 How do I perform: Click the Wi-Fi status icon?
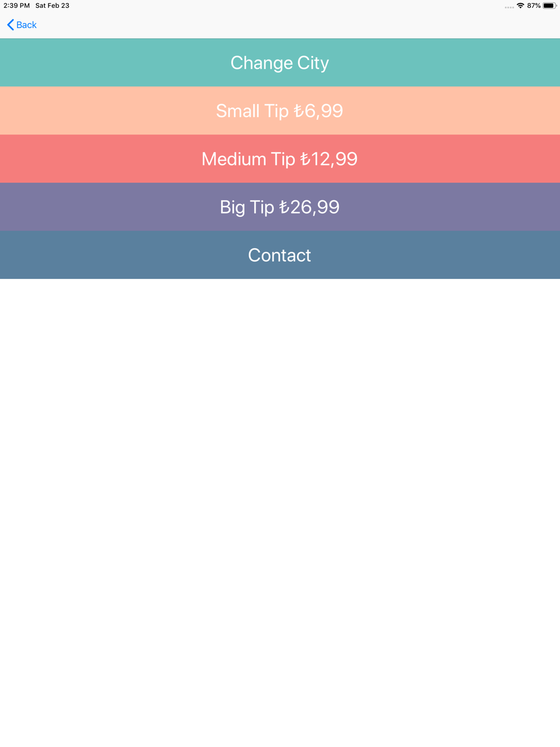pyautogui.click(x=520, y=6)
